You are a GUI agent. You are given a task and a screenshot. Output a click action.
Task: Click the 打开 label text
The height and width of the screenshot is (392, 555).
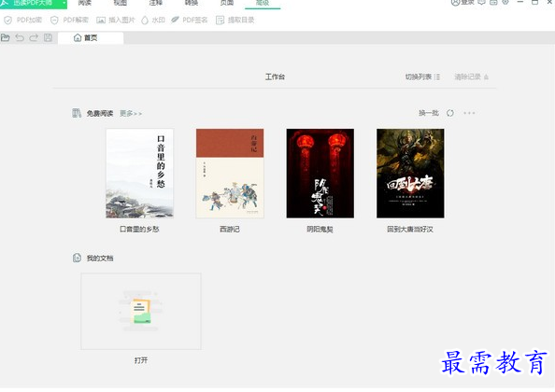(141, 360)
